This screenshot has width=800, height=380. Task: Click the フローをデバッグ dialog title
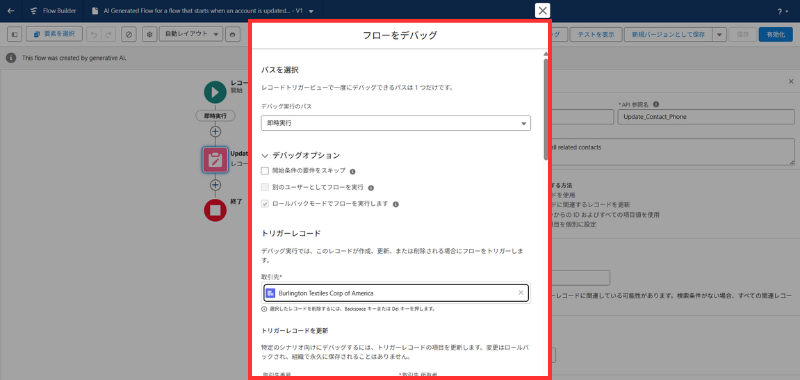click(x=399, y=35)
